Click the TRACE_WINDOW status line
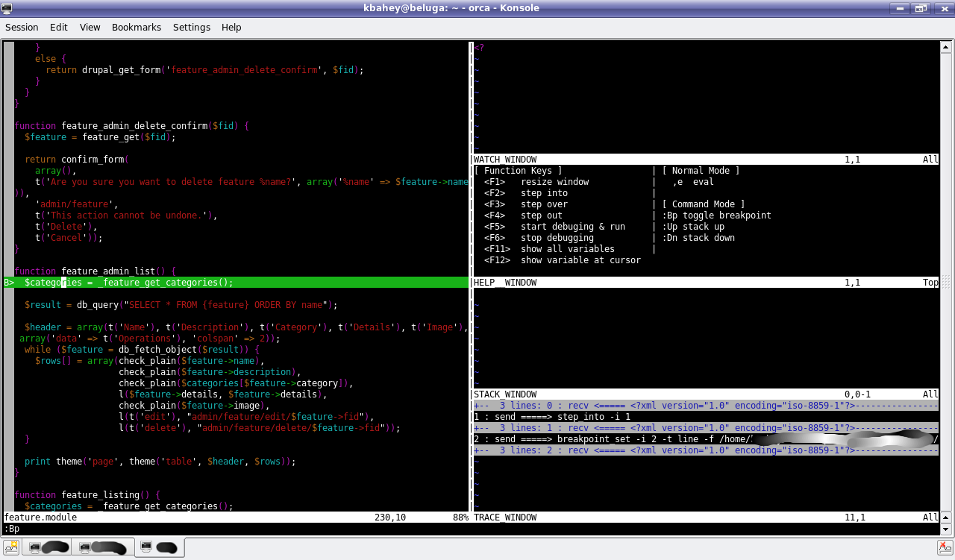955x560 pixels. 706,517
